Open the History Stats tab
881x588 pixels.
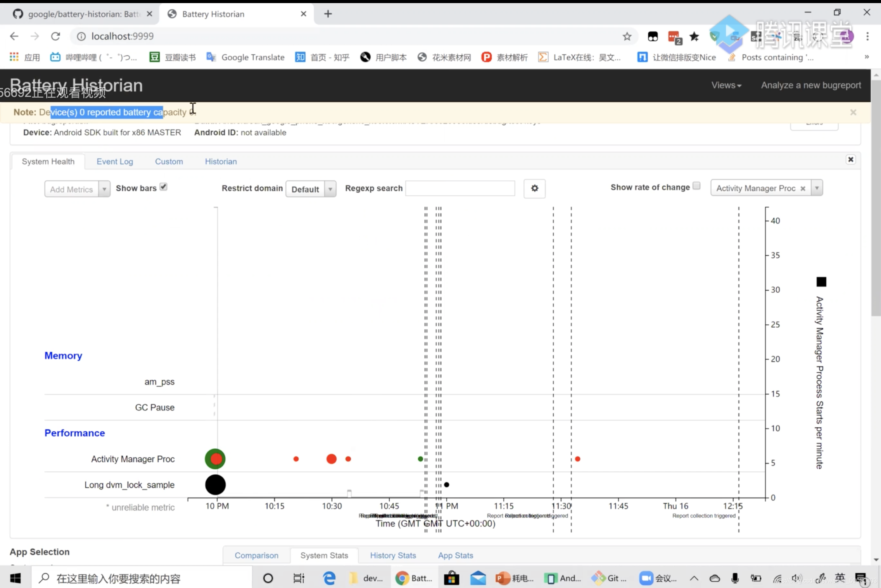(x=393, y=555)
